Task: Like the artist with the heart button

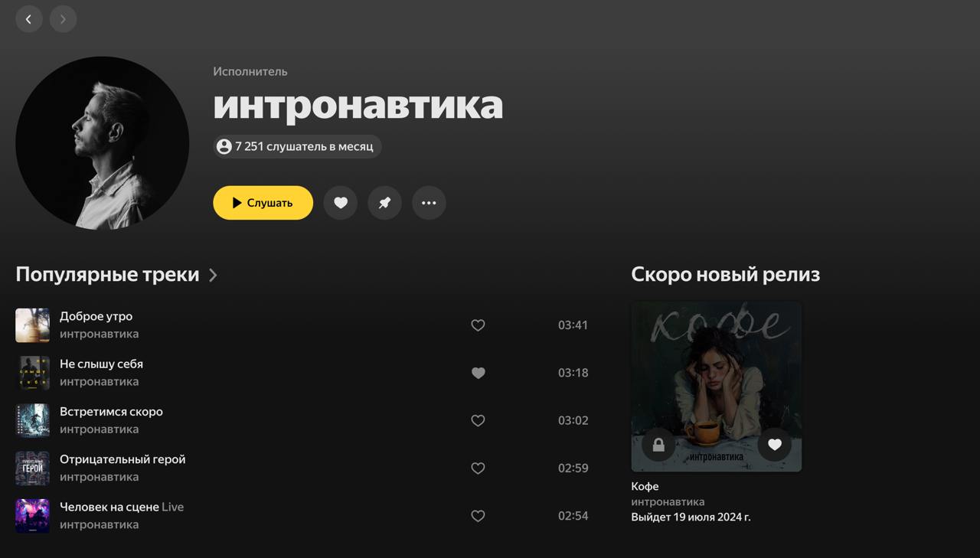Action: [x=341, y=203]
